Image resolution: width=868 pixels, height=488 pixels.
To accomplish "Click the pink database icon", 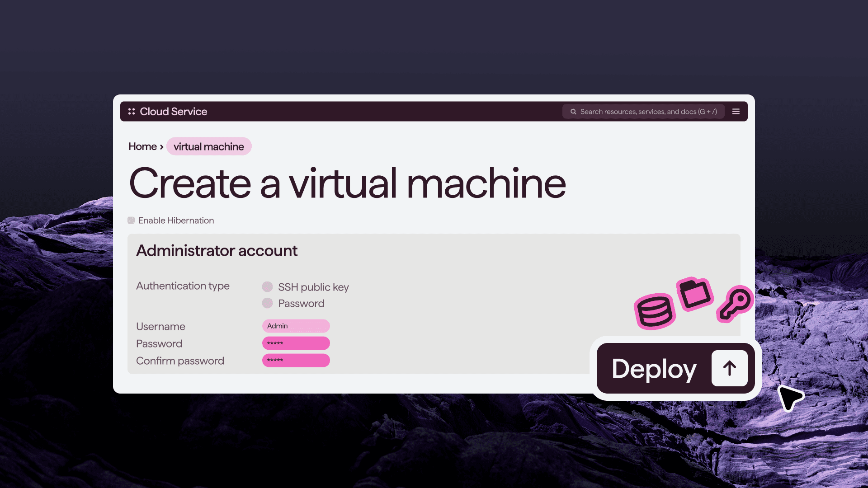I will pyautogui.click(x=654, y=311).
